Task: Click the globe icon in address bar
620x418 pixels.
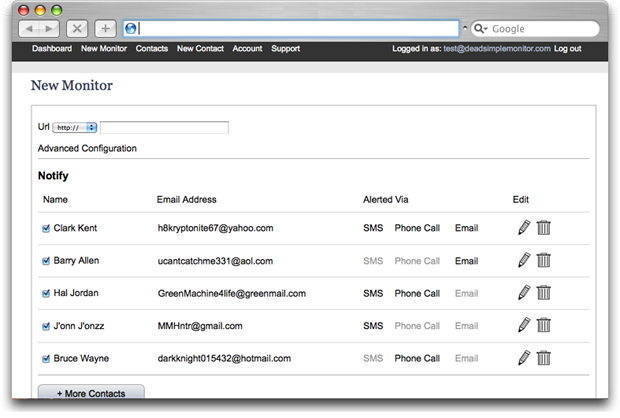Action: 130,28
